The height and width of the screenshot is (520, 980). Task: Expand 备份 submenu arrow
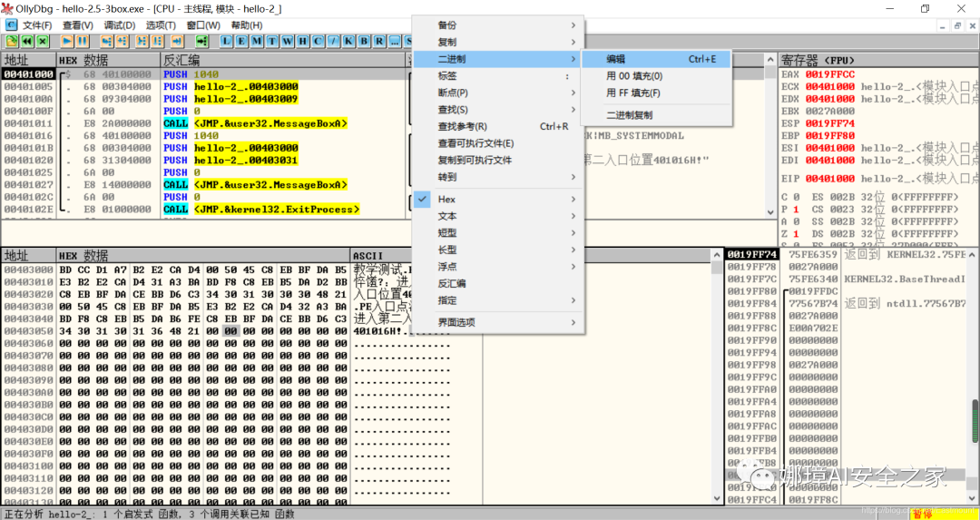click(573, 25)
